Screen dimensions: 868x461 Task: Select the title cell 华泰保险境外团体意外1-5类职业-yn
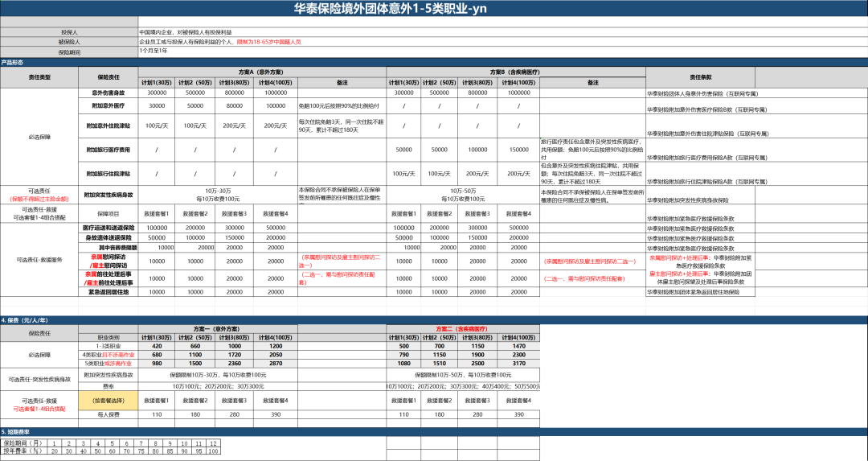pos(434,8)
